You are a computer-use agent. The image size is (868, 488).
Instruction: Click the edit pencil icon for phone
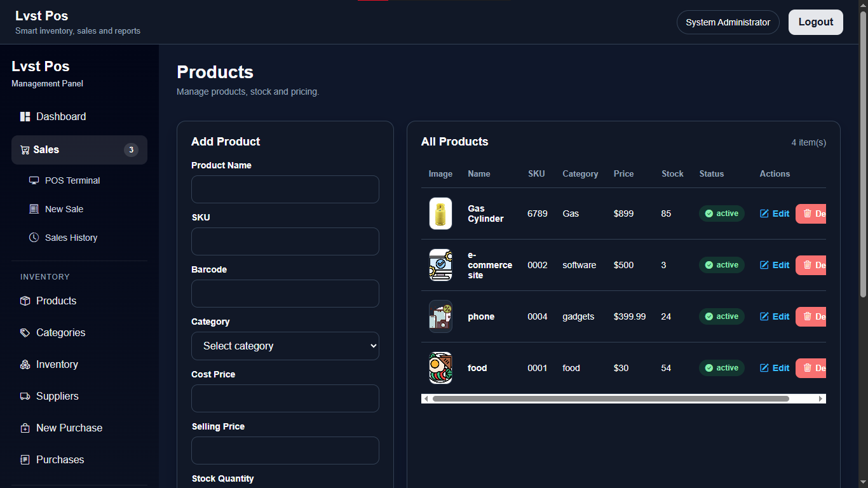tap(764, 316)
